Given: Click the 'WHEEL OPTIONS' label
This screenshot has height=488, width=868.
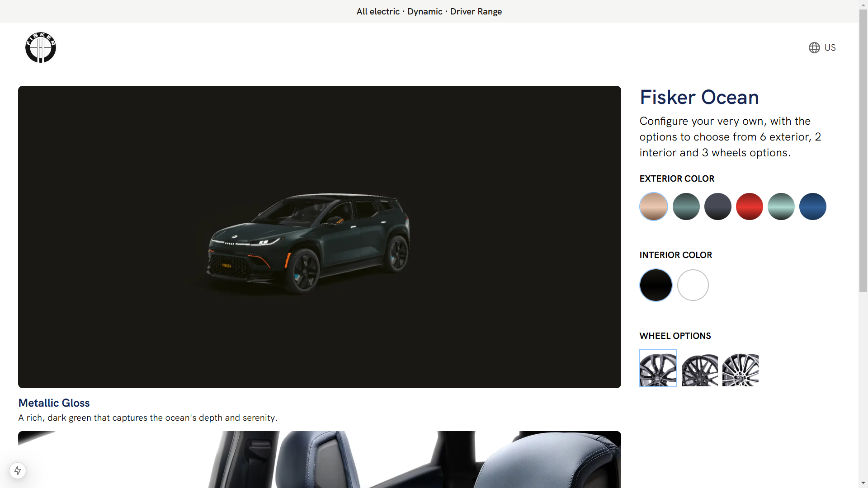Looking at the screenshot, I should 675,336.
